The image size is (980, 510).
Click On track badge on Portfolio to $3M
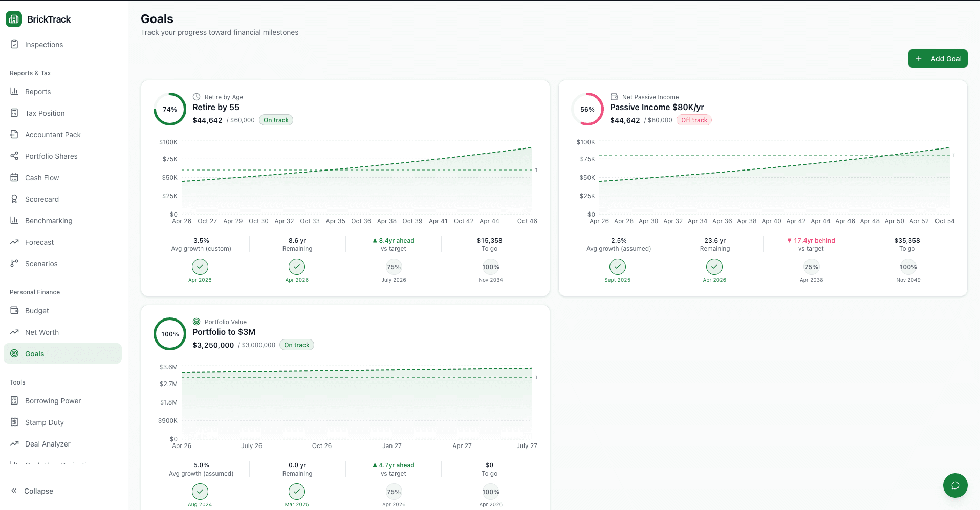coord(297,345)
